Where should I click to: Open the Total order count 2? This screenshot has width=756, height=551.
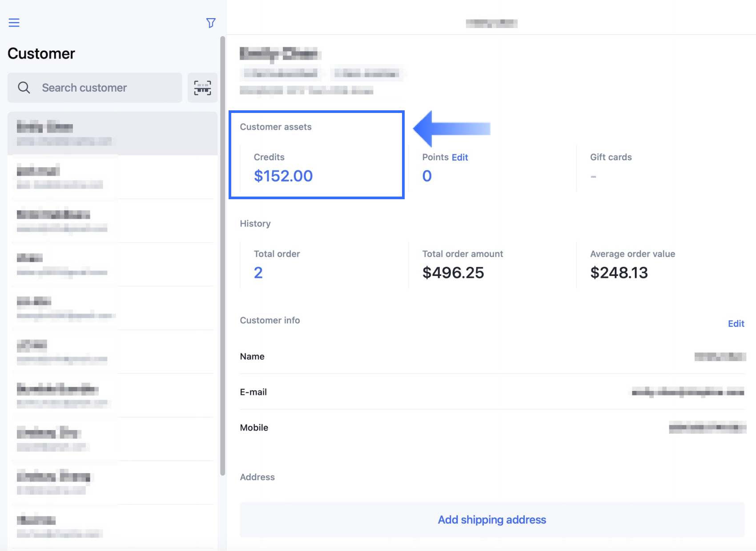(258, 273)
